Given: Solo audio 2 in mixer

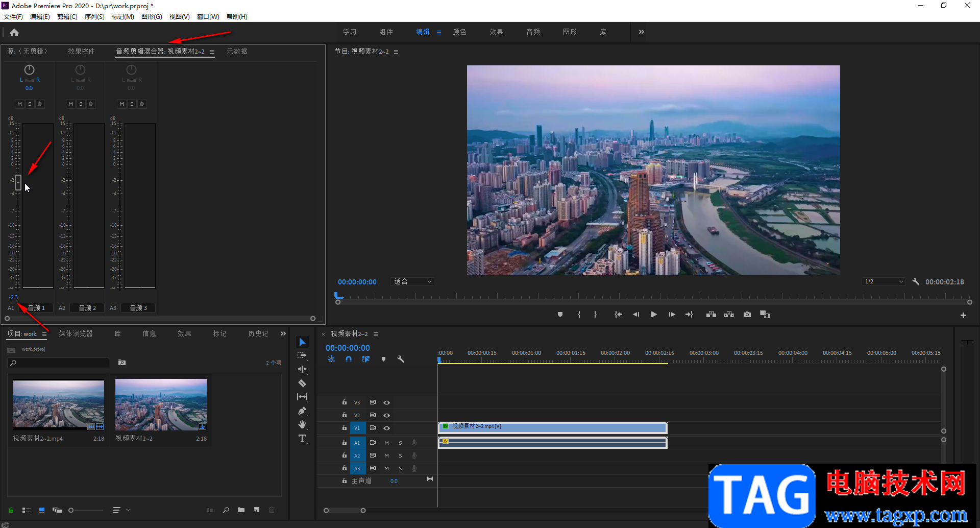Looking at the screenshot, I should pos(81,104).
